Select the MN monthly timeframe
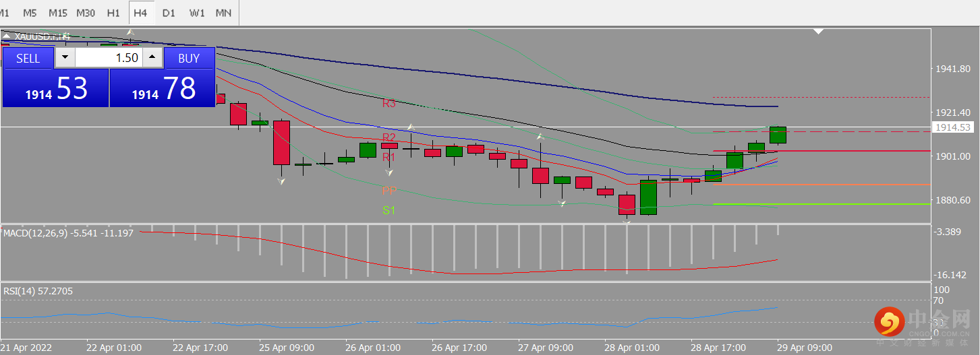The width and height of the screenshot is (980, 355). coord(223,13)
